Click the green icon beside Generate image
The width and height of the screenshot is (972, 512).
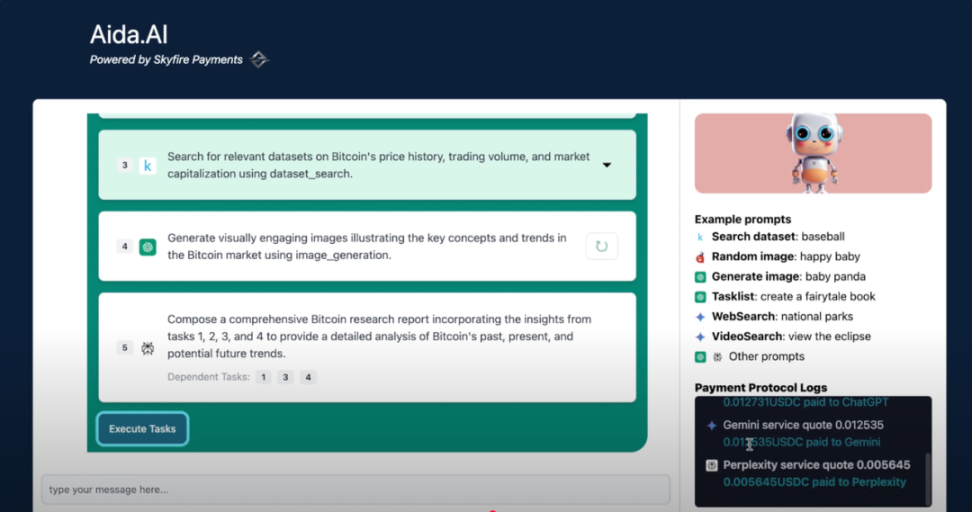tap(700, 277)
